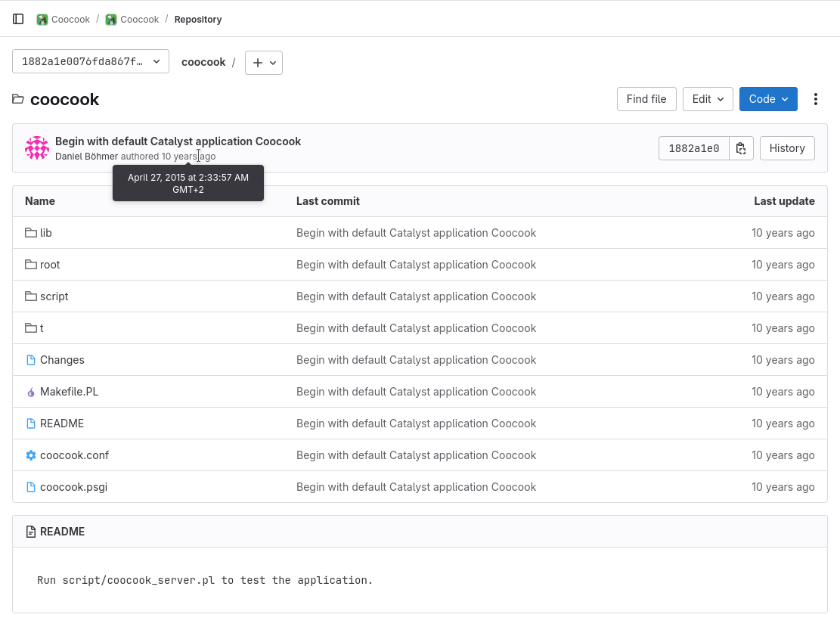Click the README panel document icon
The width and height of the screenshot is (840, 633).
31,532
